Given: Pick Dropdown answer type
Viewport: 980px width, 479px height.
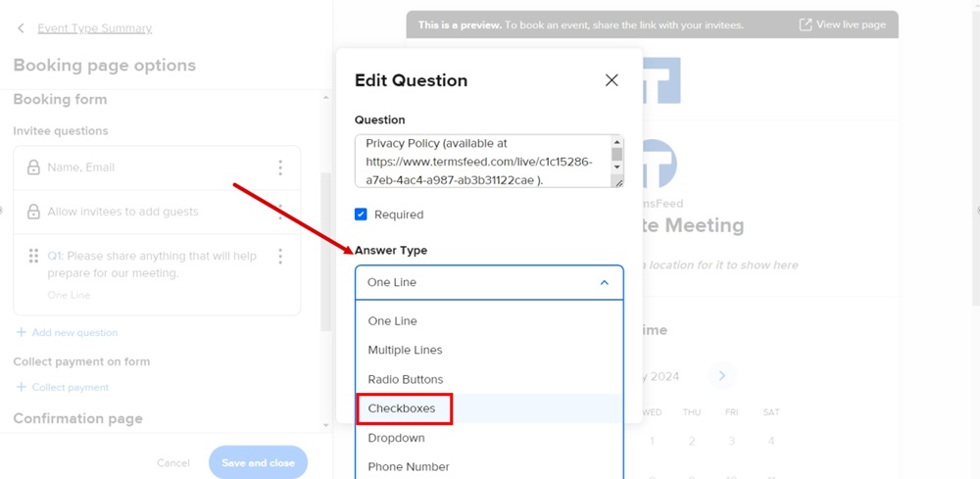Looking at the screenshot, I should click(489, 438).
